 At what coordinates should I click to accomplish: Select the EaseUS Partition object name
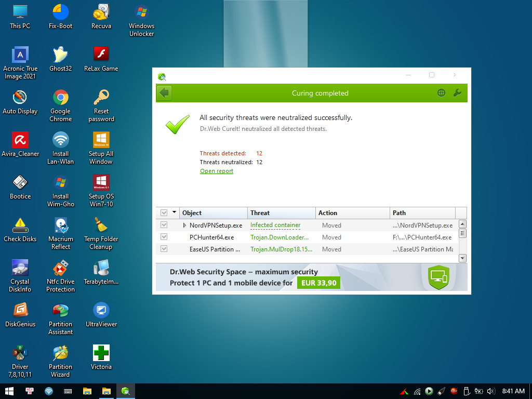click(215, 249)
